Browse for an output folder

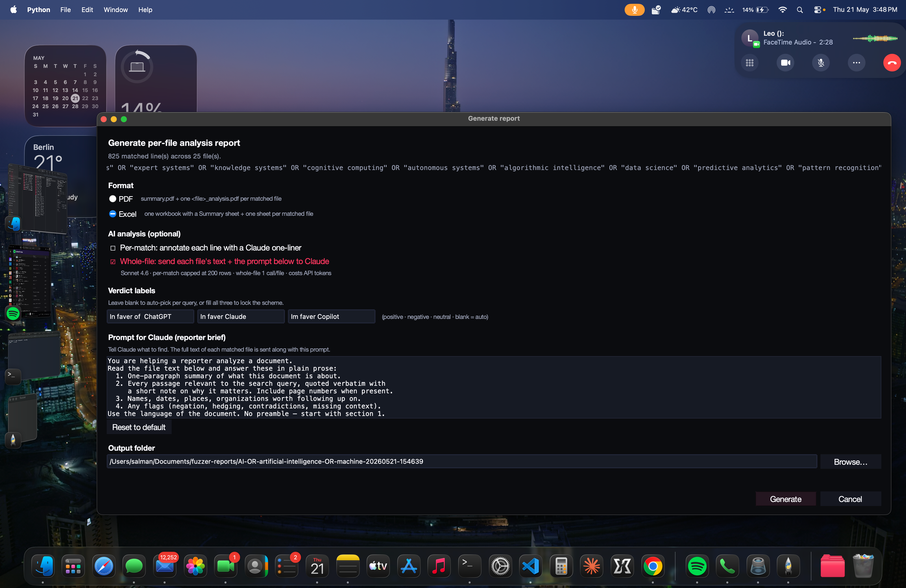coord(850,462)
